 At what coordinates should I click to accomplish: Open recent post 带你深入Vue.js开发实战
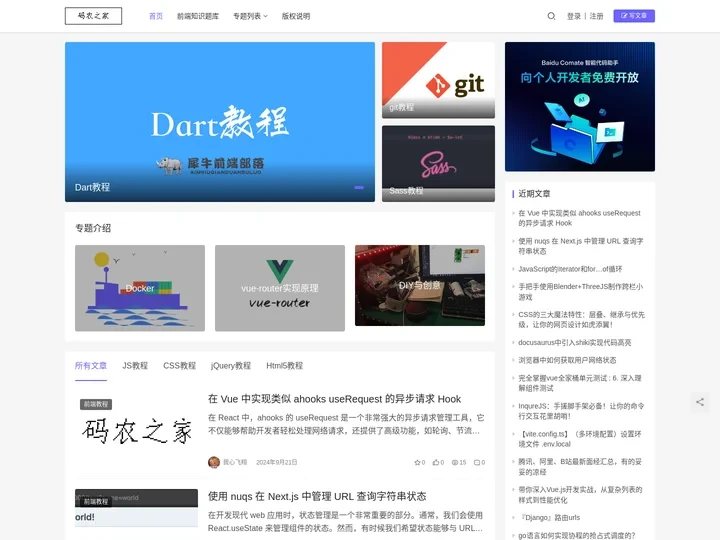tap(580, 495)
